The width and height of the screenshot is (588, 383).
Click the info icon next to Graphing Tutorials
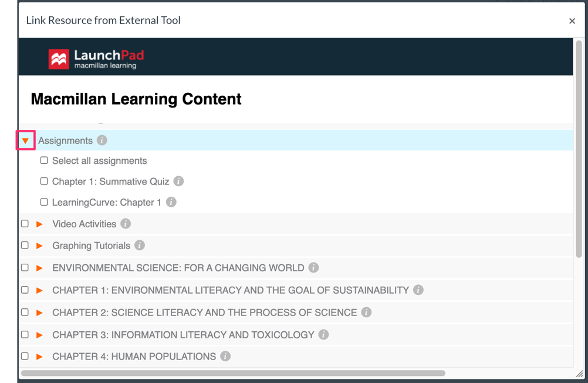(139, 245)
